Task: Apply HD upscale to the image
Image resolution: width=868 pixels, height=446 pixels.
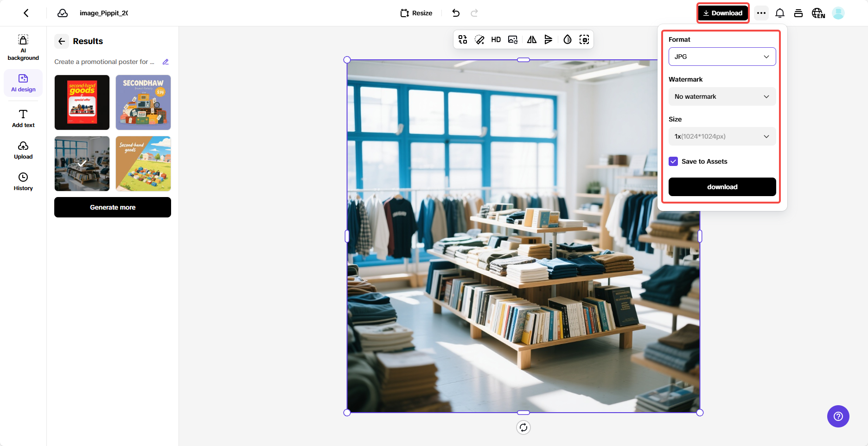Action: click(x=496, y=39)
